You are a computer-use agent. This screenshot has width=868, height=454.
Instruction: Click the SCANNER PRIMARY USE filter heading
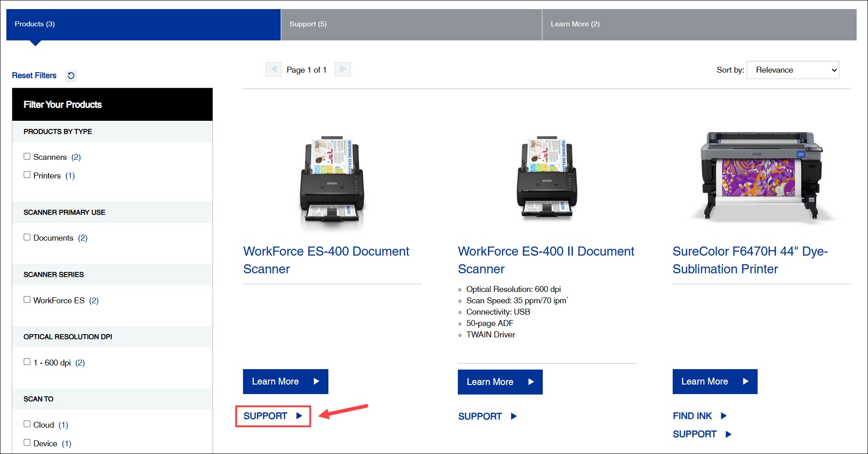pos(64,212)
